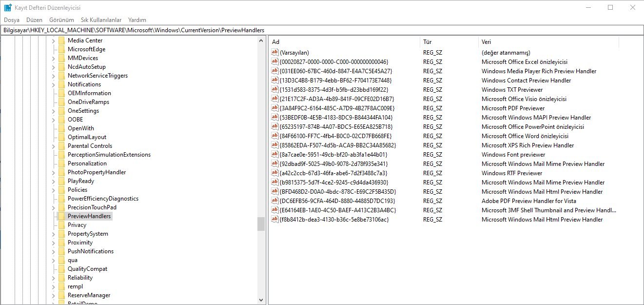Screen dimensions: 644x305
Task: Select the OptimalLayout folder icon
Action: 61,137
